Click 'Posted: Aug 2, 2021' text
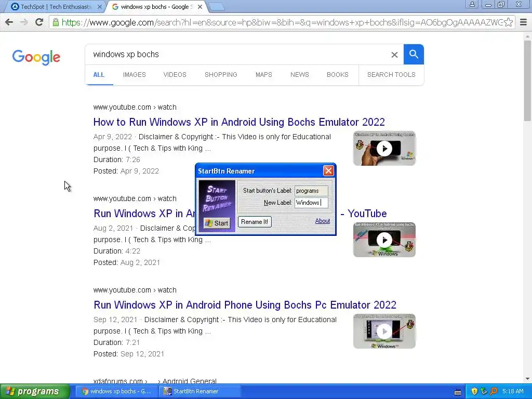 coord(127,262)
